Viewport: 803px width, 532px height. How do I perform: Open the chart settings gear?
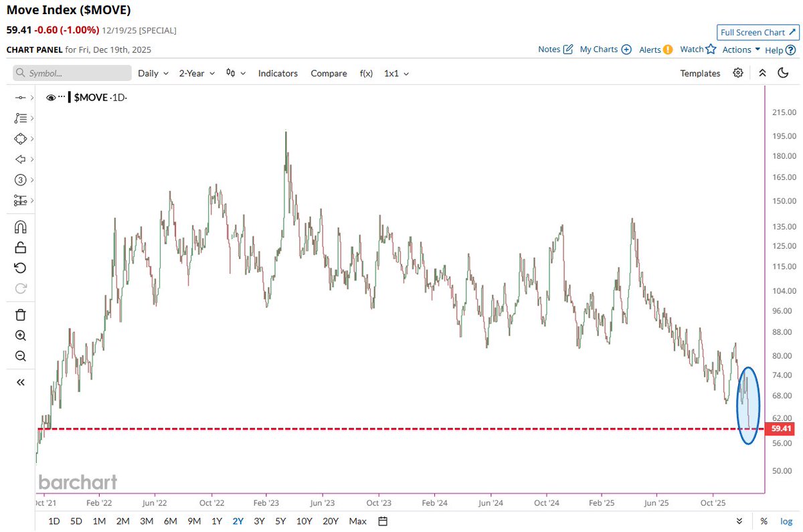pos(737,73)
